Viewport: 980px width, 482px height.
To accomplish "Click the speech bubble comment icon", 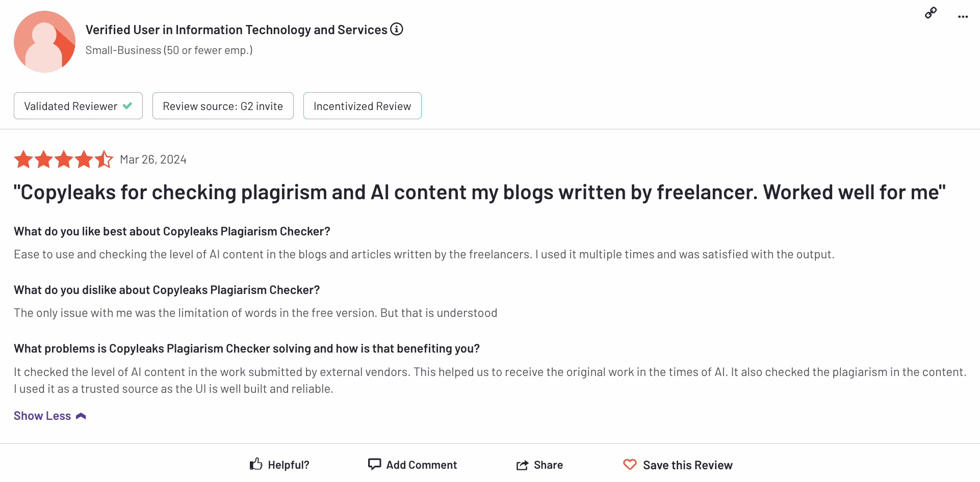I will pos(374,464).
